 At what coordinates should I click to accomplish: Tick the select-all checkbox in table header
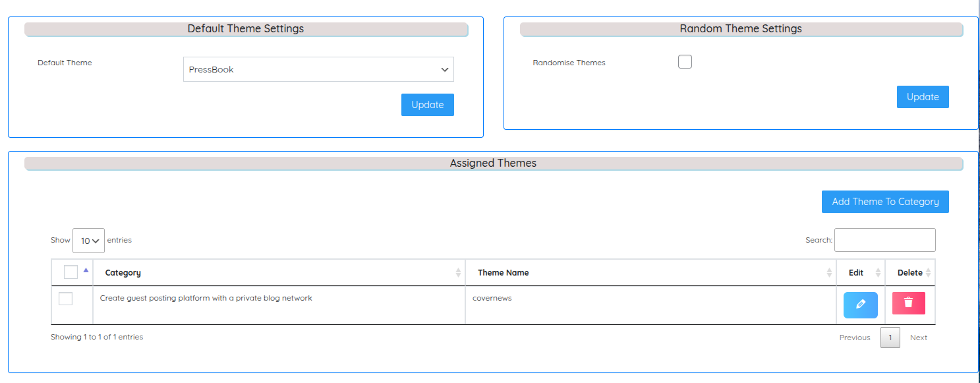pyautogui.click(x=71, y=272)
